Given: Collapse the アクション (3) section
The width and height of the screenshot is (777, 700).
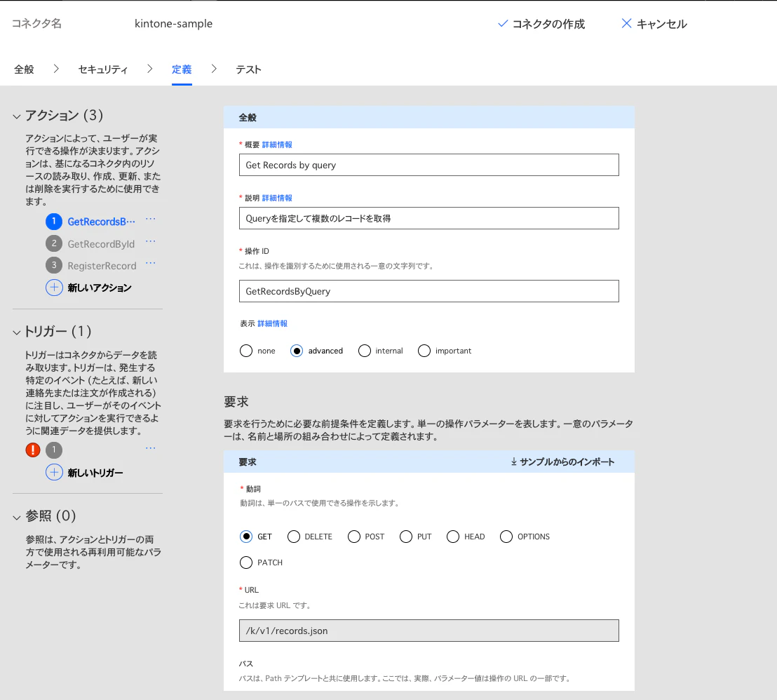Looking at the screenshot, I should pos(17,116).
